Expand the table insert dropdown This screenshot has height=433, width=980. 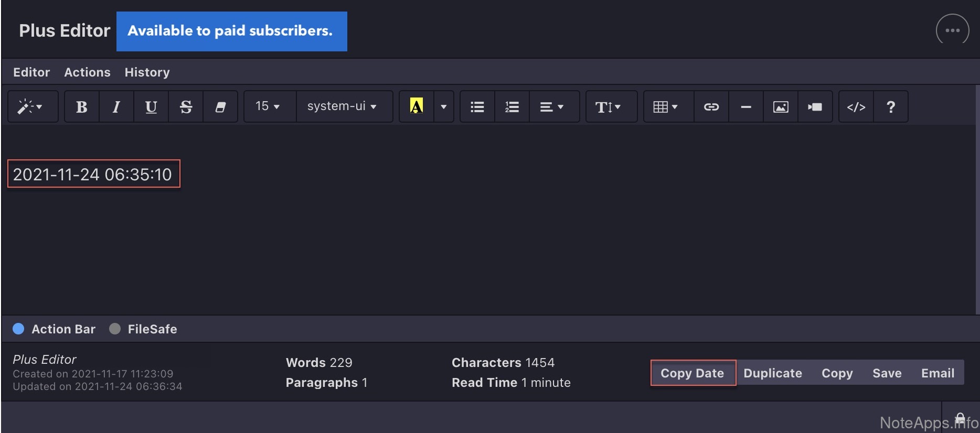click(x=665, y=107)
